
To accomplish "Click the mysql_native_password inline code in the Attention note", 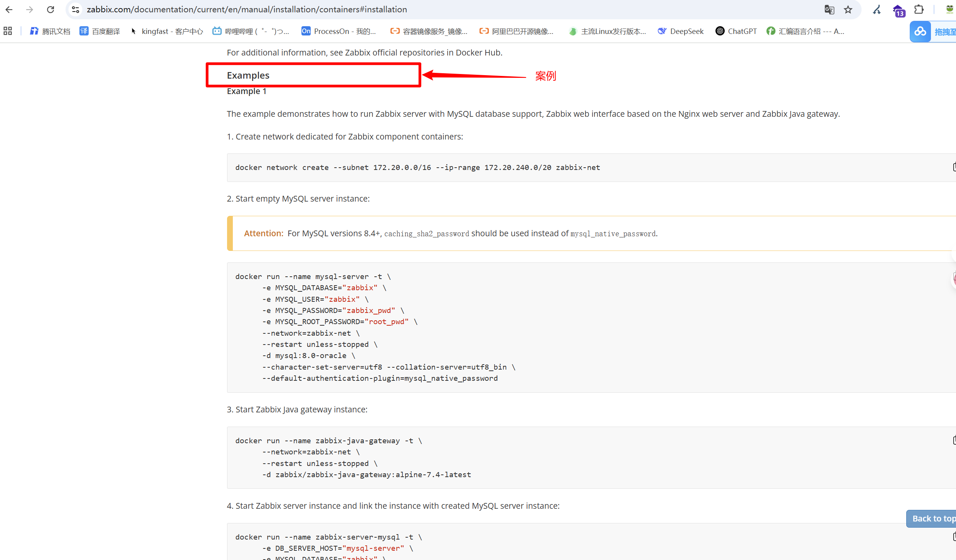I will pyautogui.click(x=613, y=234).
